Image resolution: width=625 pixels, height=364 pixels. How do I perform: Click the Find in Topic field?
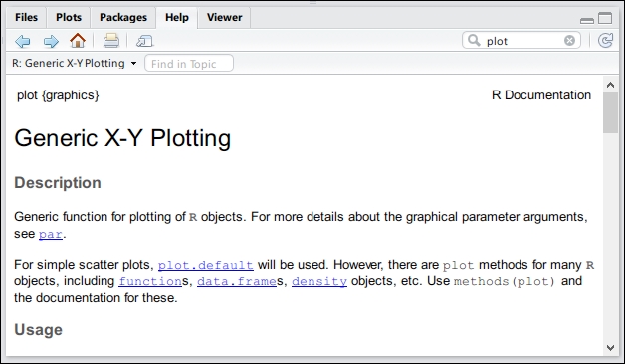pyautogui.click(x=189, y=64)
